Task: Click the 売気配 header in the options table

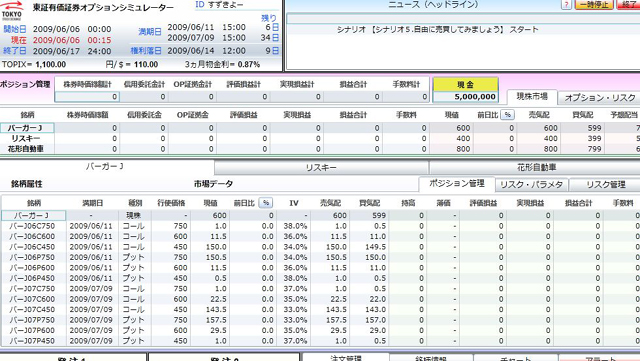Action: pyautogui.click(x=330, y=203)
